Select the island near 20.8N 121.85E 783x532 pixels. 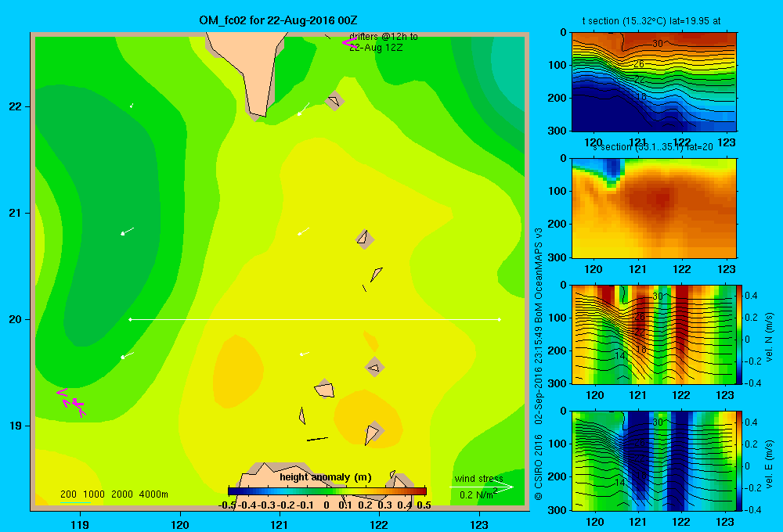click(365, 239)
